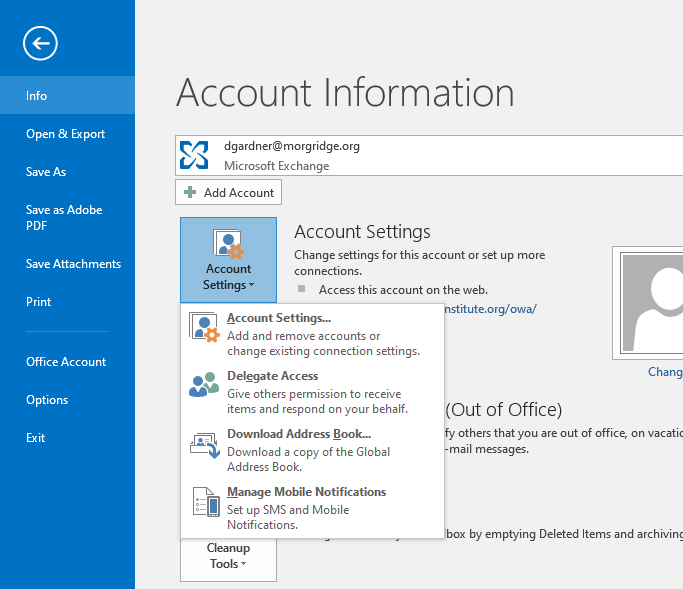Select the Info tab in sidebar
This screenshot has height=589, width=683.
68,95
